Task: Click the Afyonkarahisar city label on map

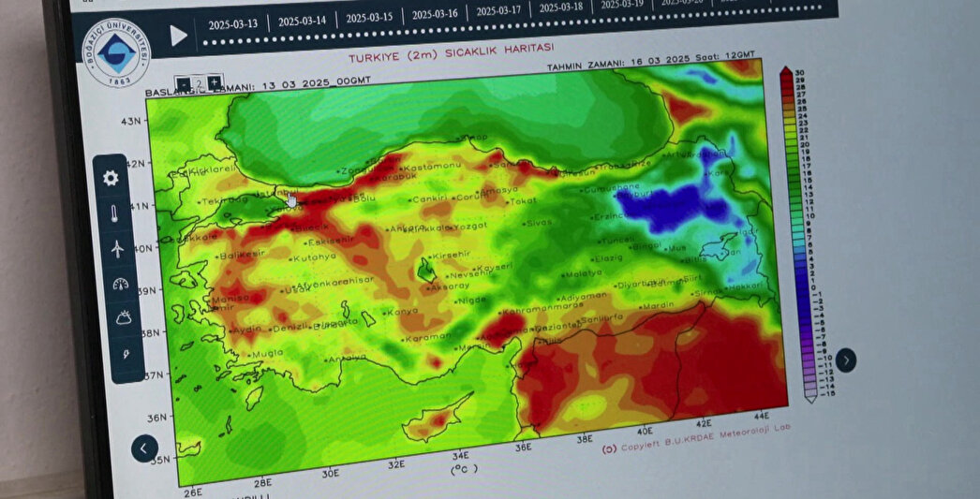Action: click(334, 285)
